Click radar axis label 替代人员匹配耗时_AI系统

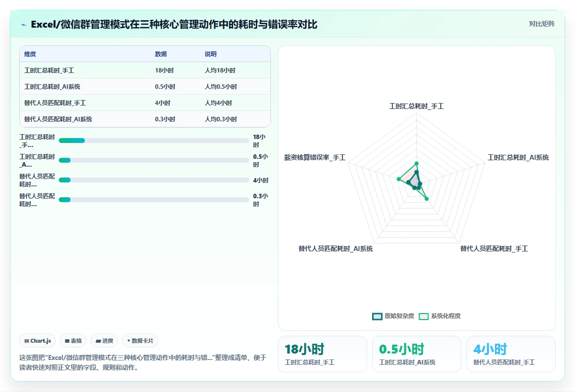point(336,249)
